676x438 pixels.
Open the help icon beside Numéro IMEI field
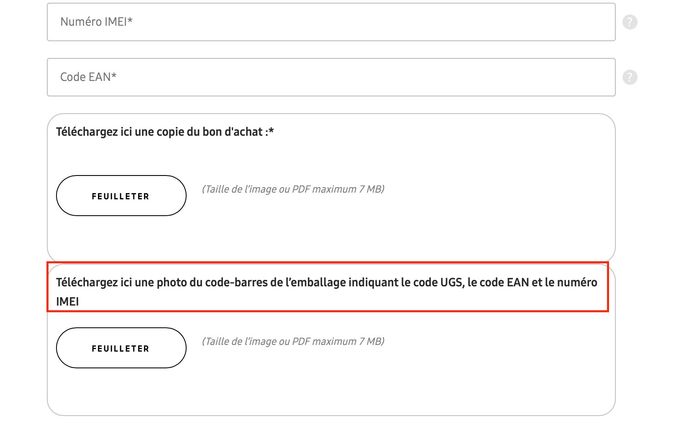click(x=630, y=22)
